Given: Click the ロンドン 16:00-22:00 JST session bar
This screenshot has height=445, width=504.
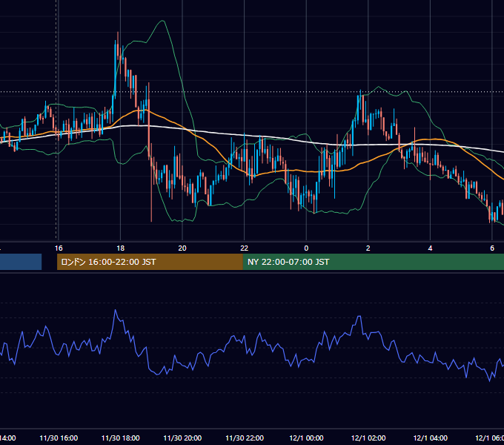Looking at the screenshot, I should (x=150, y=262).
